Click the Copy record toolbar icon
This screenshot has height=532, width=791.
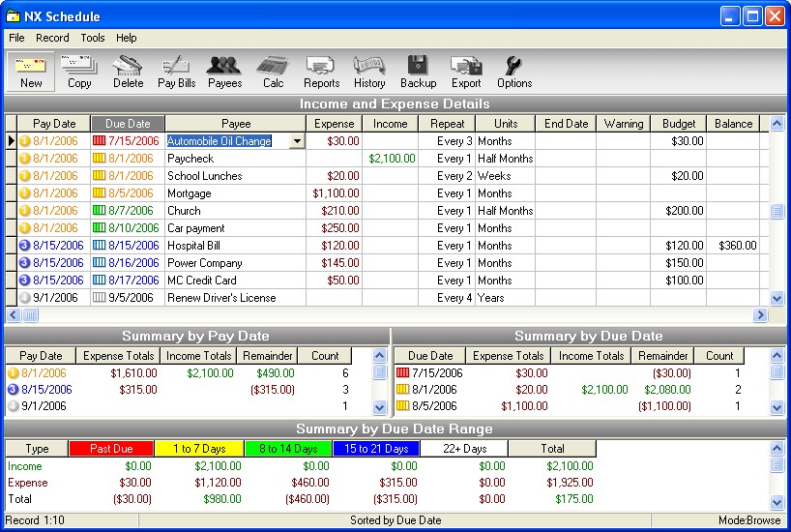[79, 72]
